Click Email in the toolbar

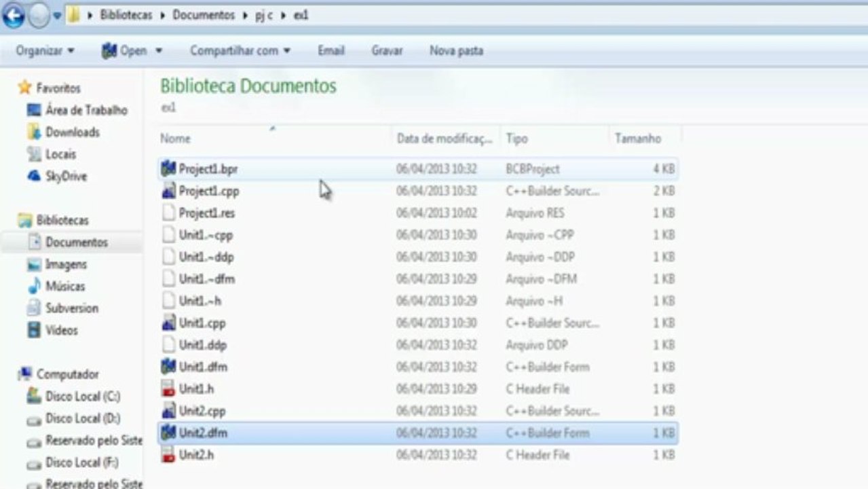point(331,50)
